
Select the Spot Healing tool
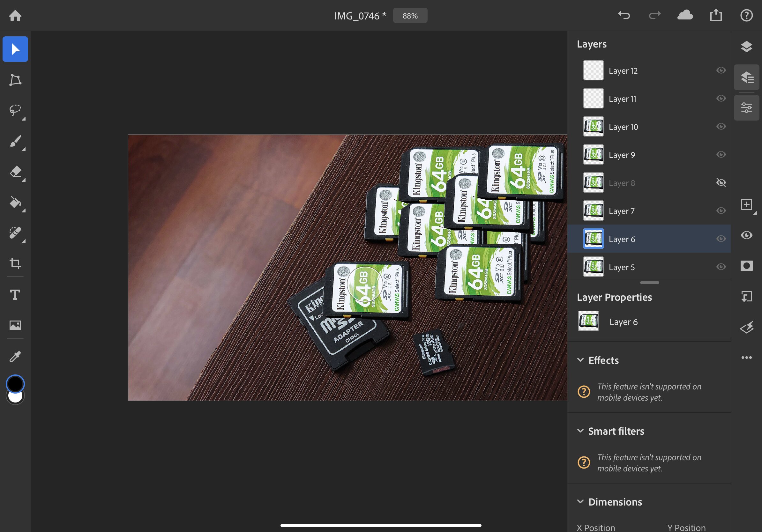tap(15, 233)
